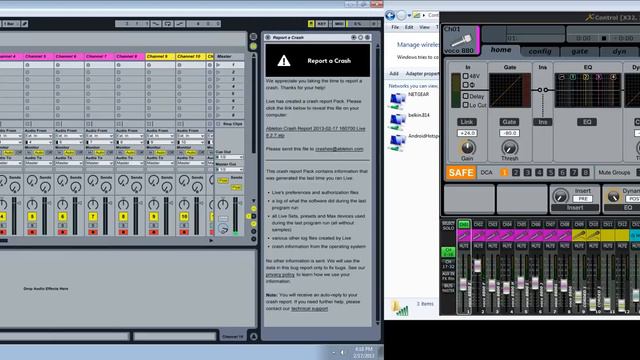Launch scene 1 in Ableton Master track
This screenshot has width=640, height=360.
(219, 65)
